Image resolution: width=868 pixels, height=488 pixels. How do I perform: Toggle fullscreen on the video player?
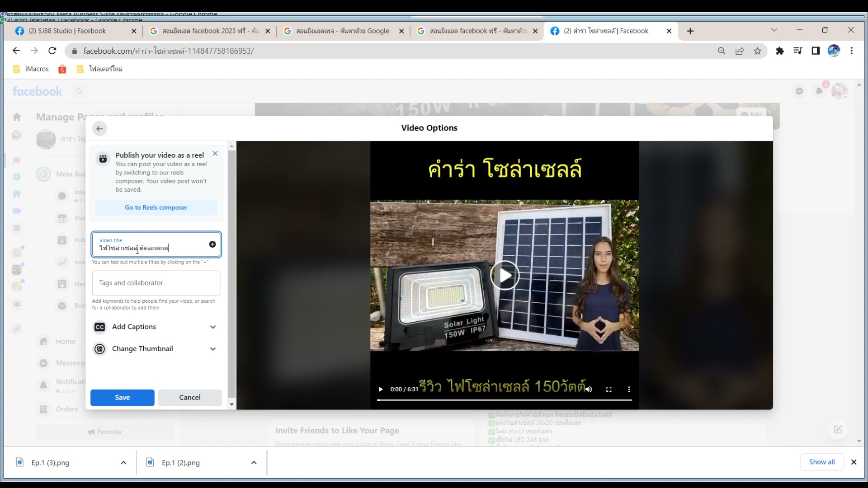609,389
